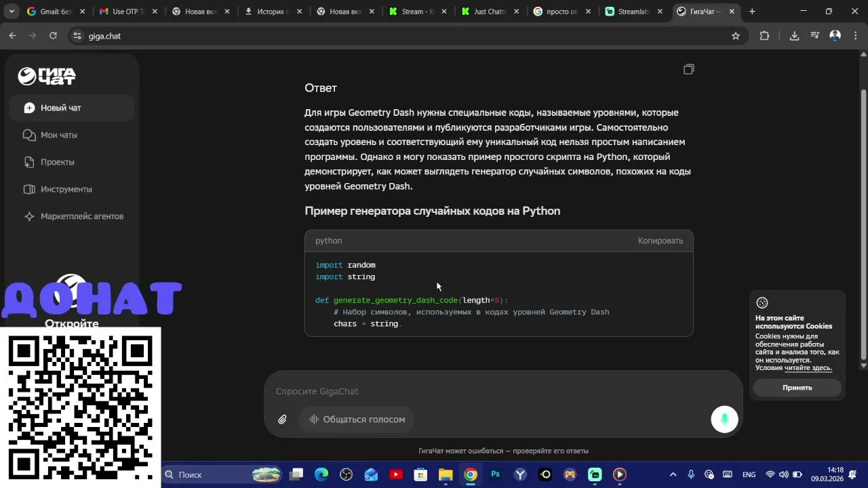Open the volume control in tray
868x488 pixels.
784,474
